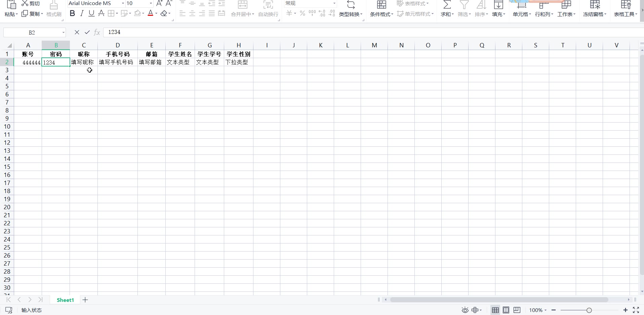Open the number format 常规 dropdown
This screenshot has height=315, width=644.
[334, 3]
